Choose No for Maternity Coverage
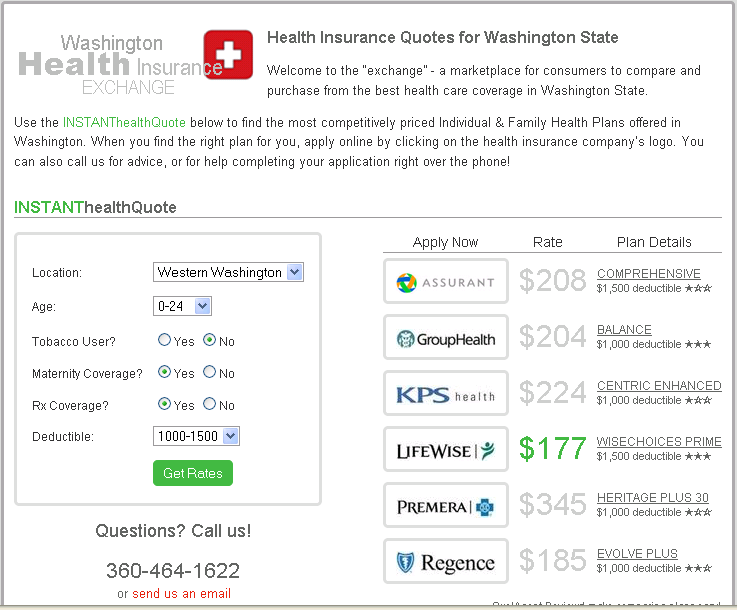 pyautogui.click(x=210, y=372)
